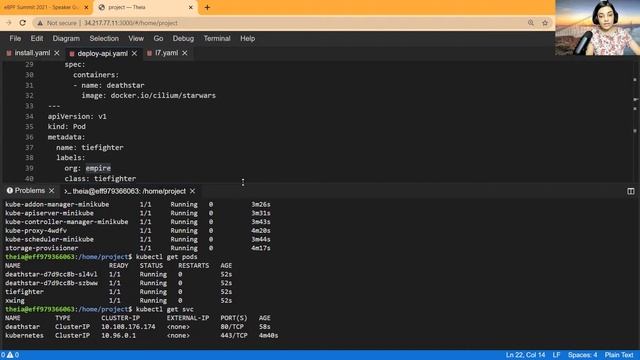Open the Help menu
Viewport: 640px width, 360px height.
coord(247,38)
